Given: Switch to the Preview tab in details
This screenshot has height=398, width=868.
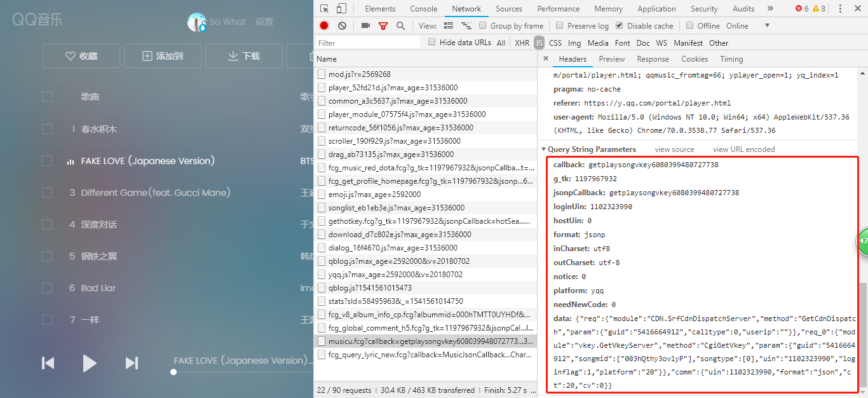Looking at the screenshot, I should coord(611,59).
